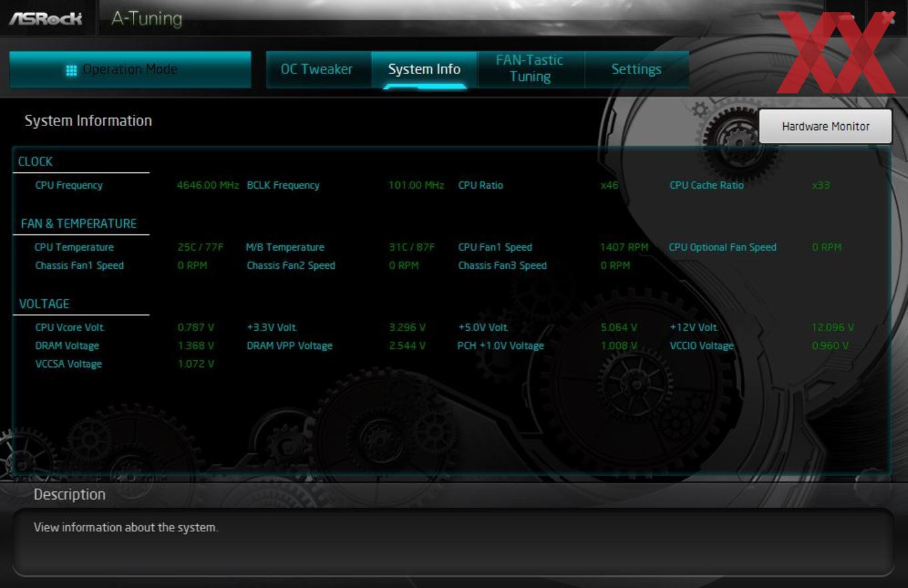908x588 pixels.
Task: Click the System Information title
Action: click(x=88, y=121)
